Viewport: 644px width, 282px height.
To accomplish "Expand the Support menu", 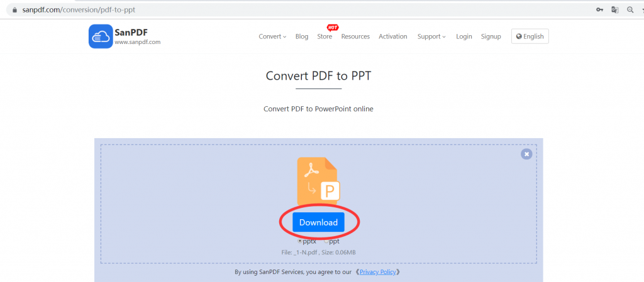I will point(431,36).
